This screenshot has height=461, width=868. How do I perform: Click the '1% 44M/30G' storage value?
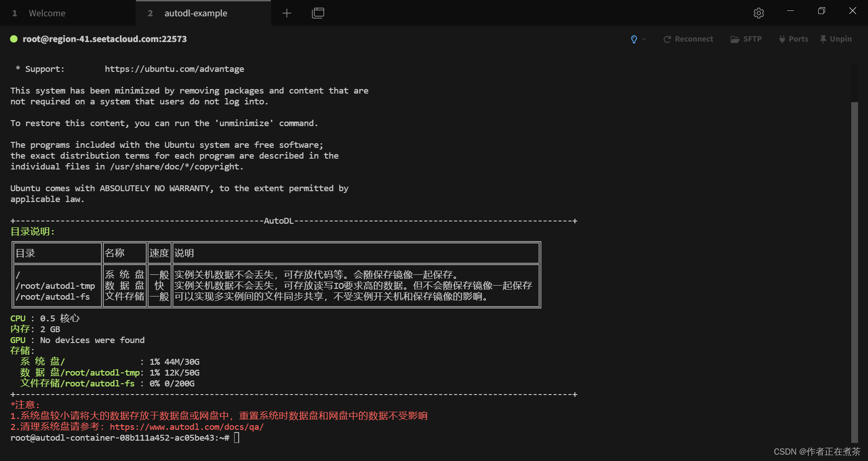click(x=175, y=362)
